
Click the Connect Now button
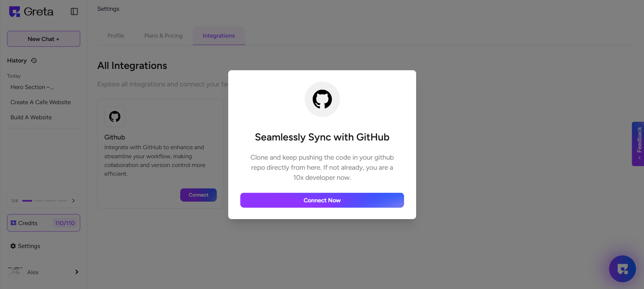pyautogui.click(x=322, y=200)
